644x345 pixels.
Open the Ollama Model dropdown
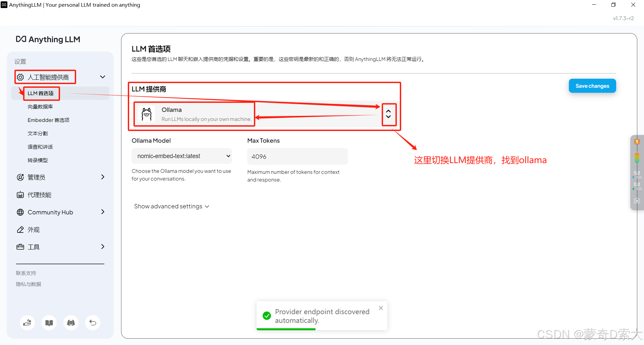tap(181, 156)
